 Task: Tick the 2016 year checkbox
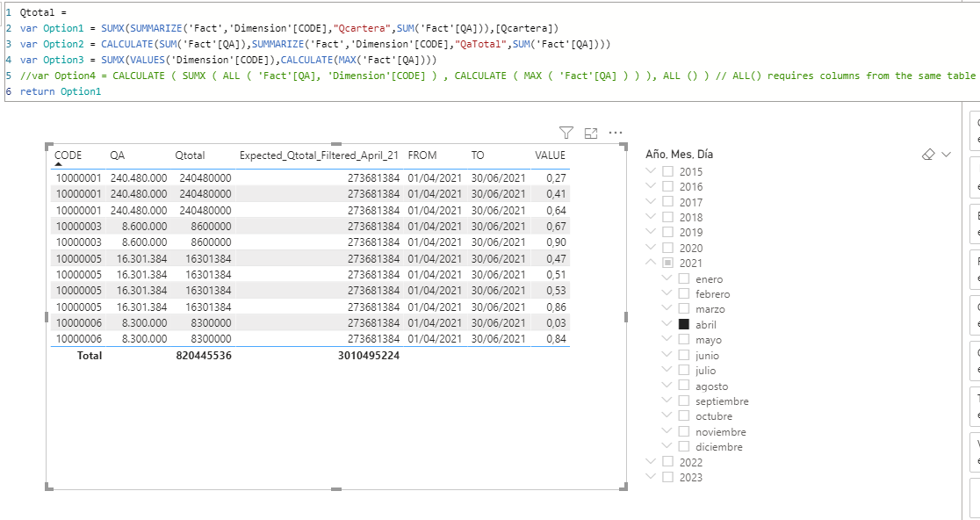(668, 186)
